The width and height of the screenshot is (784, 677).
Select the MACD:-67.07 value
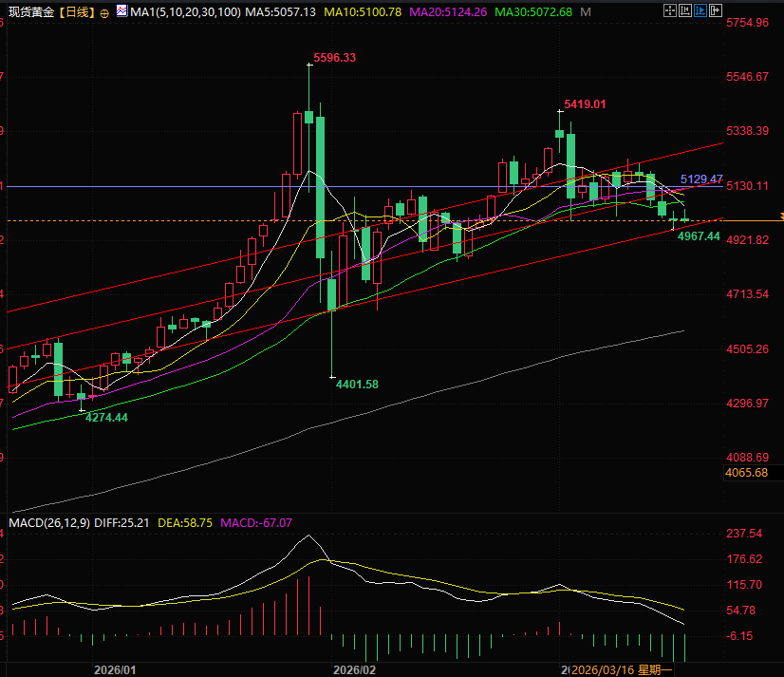(256, 523)
